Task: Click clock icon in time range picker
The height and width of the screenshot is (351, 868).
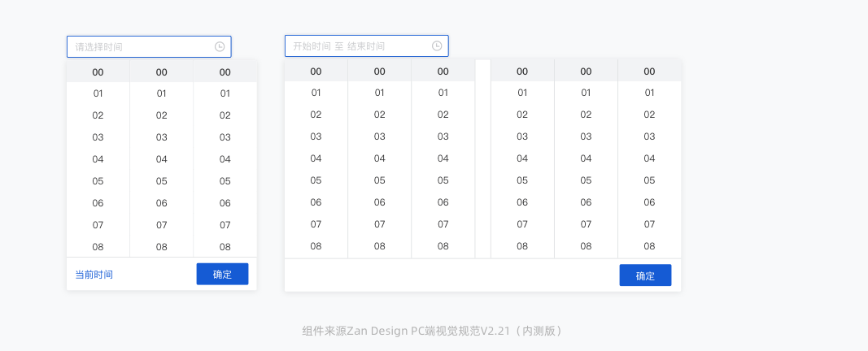Action: pos(437,46)
